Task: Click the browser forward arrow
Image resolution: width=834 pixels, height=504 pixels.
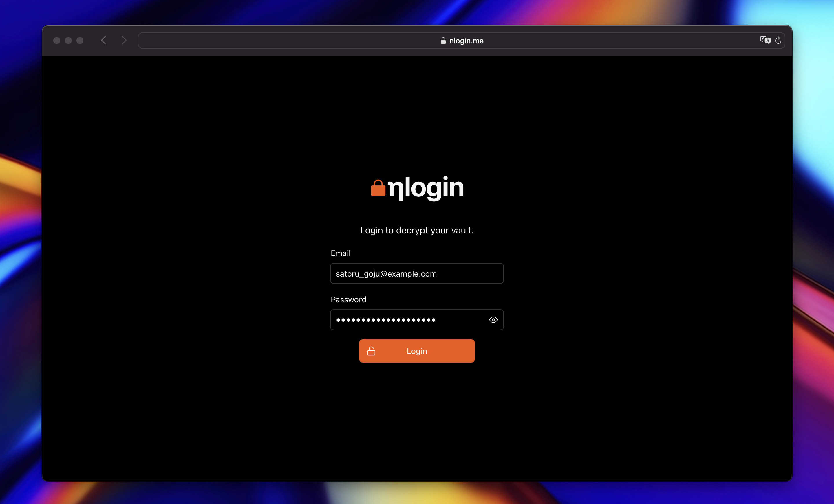Action: tap(124, 40)
